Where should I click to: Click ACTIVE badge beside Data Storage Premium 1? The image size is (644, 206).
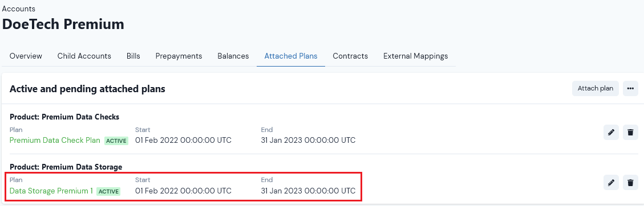click(108, 191)
